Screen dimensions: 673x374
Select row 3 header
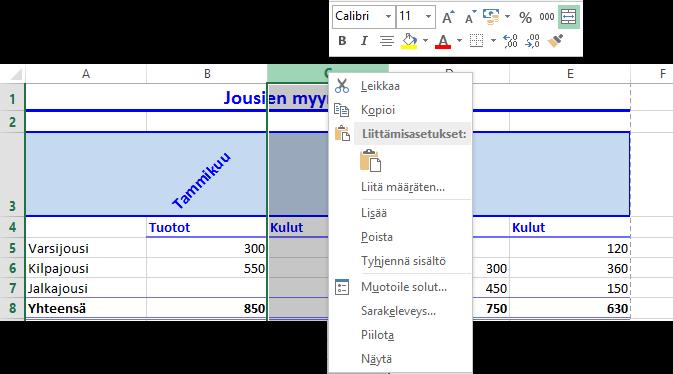[x=12, y=175]
